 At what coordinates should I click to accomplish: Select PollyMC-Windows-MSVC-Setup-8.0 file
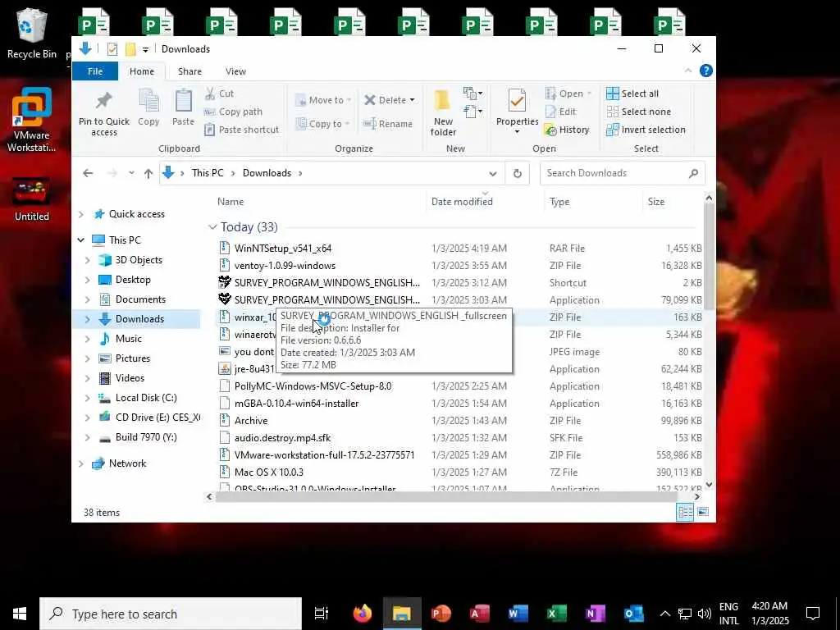(x=313, y=386)
